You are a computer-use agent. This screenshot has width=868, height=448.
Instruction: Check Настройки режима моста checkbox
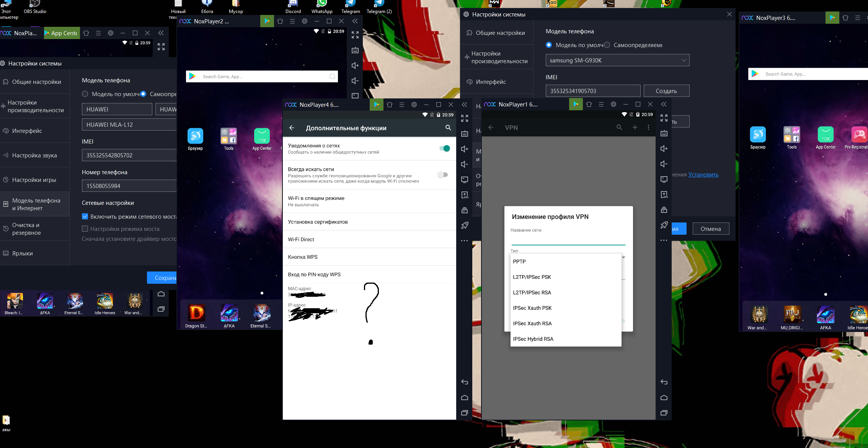85,229
